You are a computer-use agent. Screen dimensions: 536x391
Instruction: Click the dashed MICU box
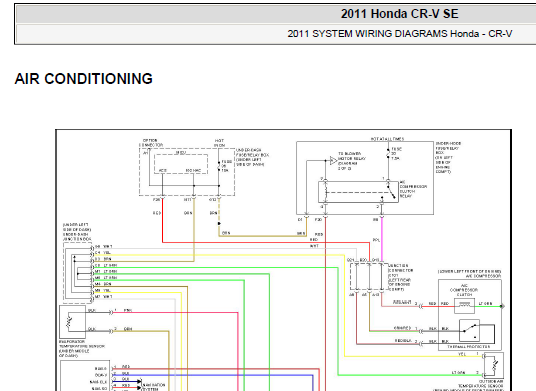[x=181, y=164]
